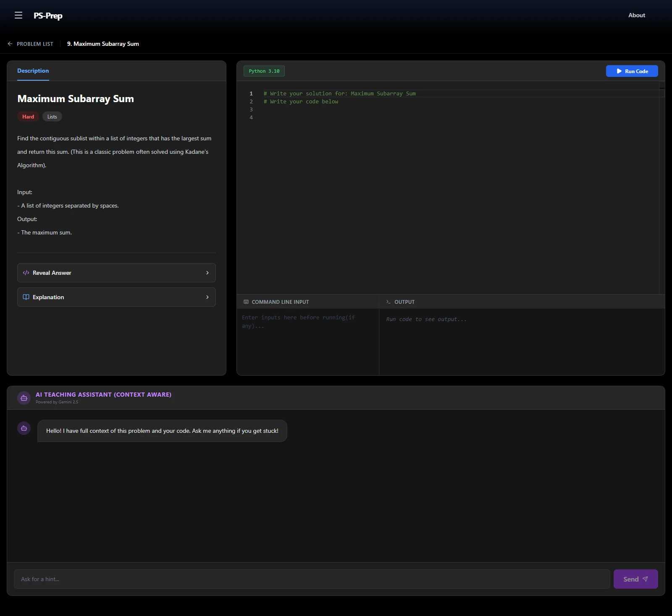Click the Command Line Input terminal icon
Viewport: 672px width, 616px height.
(x=246, y=302)
